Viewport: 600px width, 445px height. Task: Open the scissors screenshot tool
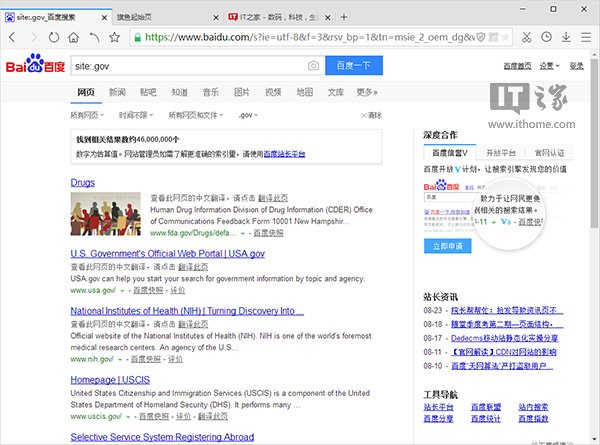point(527,38)
